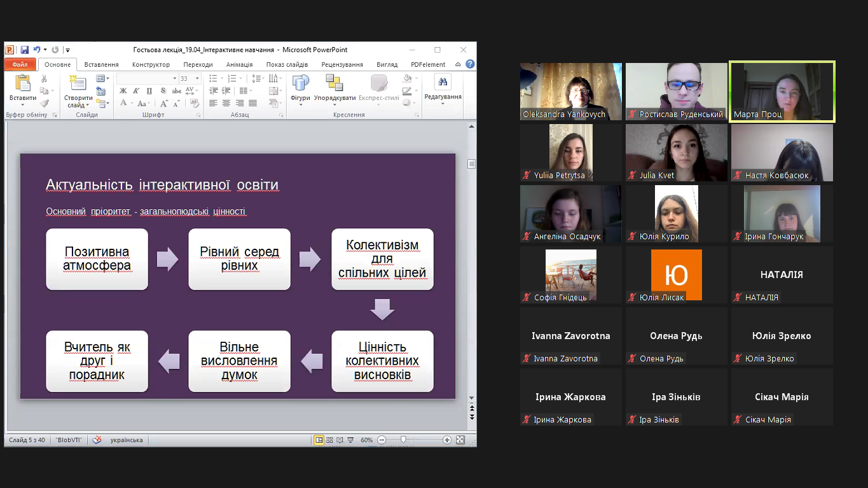868x488 pixels.
Task: Toggle bold (Ж) formatting
Action: tap(123, 91)
